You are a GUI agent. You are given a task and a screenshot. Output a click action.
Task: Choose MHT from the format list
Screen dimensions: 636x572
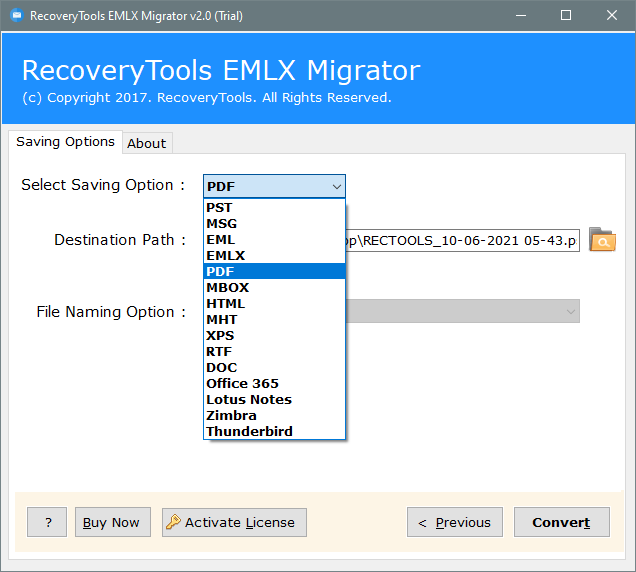tap(274, 319)
